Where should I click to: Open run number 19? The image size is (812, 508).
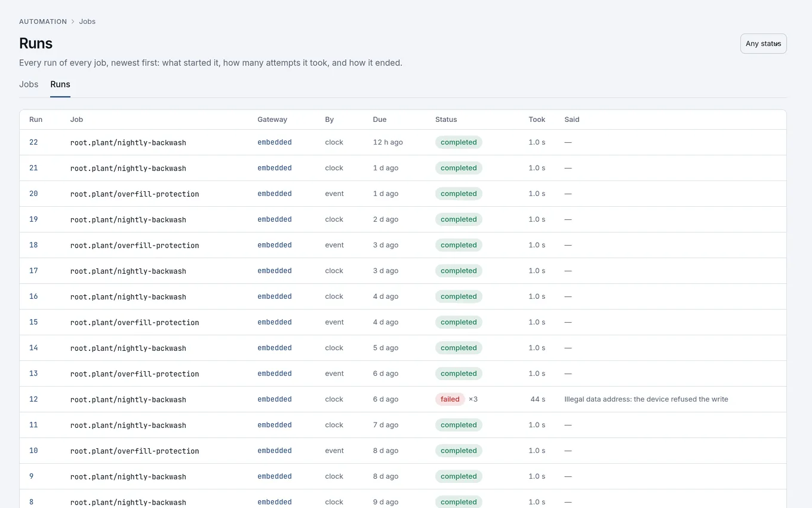pyautogui.click(x=33, y=219)
